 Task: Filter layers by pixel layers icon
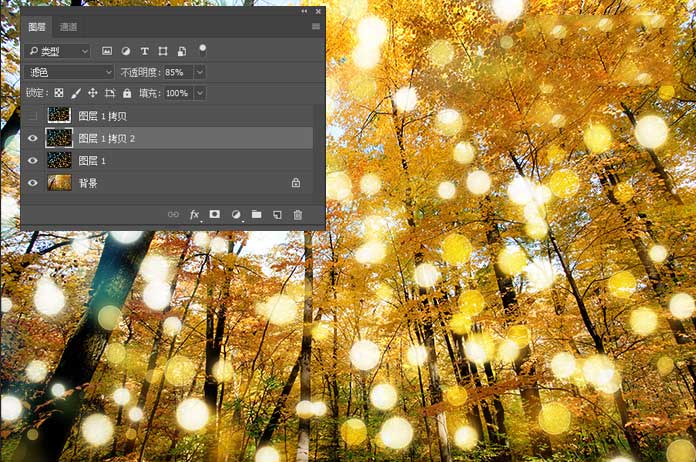107,51
